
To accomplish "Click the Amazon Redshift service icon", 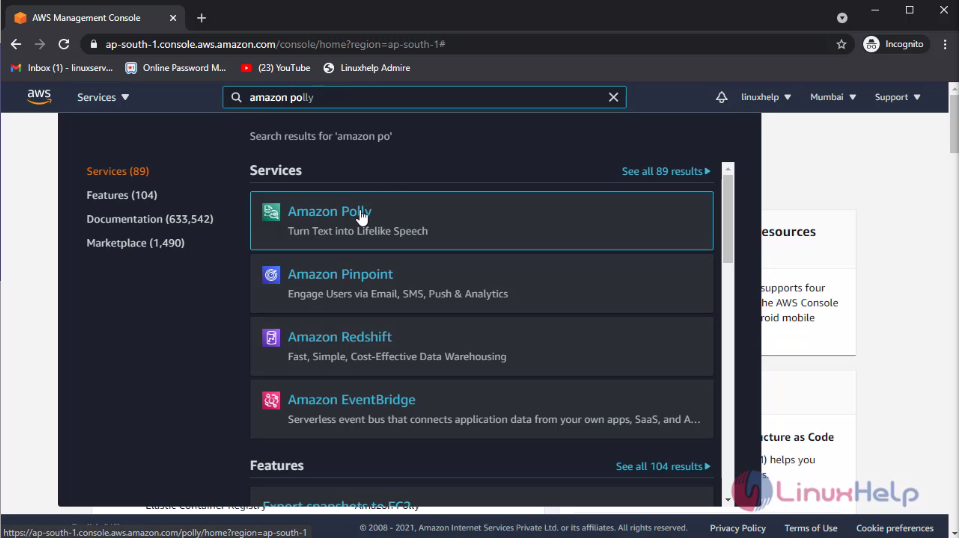I will coord(271,337).
